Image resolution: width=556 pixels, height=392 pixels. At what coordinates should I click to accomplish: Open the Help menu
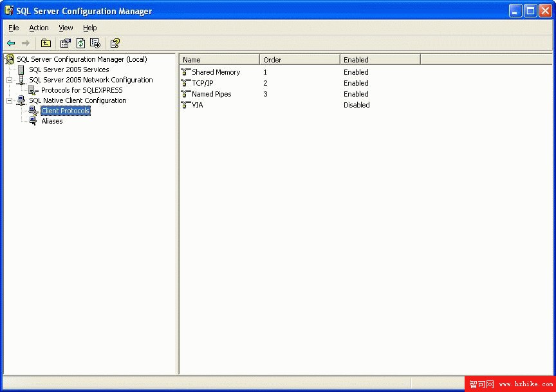89,28
